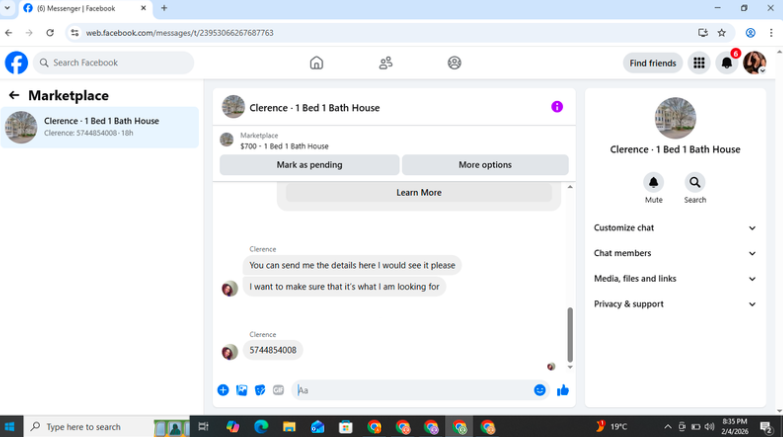Show hidden system tray icons
Screen dimensions: 783x437
(668, 427)
